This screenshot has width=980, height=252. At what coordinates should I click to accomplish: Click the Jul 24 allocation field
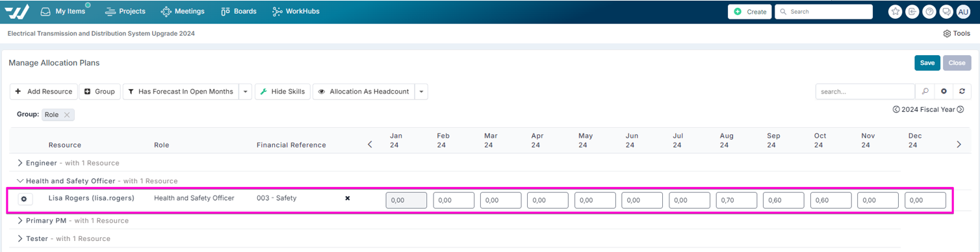[690, 200]
